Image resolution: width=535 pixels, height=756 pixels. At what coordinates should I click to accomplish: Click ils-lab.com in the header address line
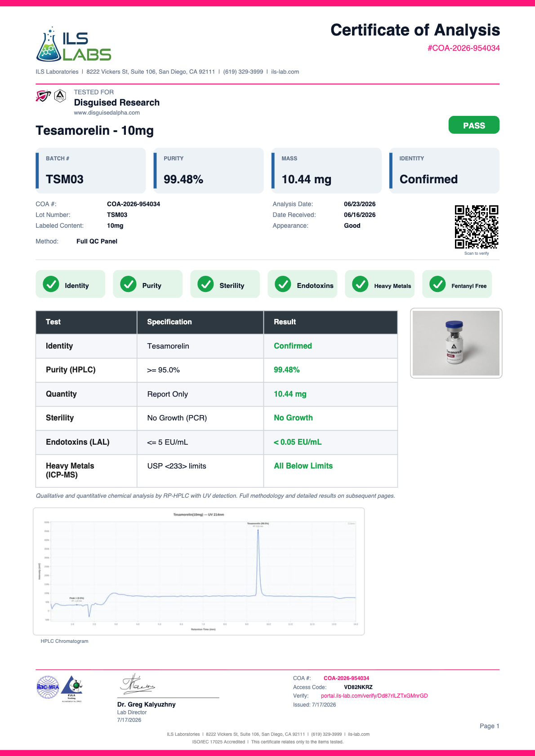[285, 72]
